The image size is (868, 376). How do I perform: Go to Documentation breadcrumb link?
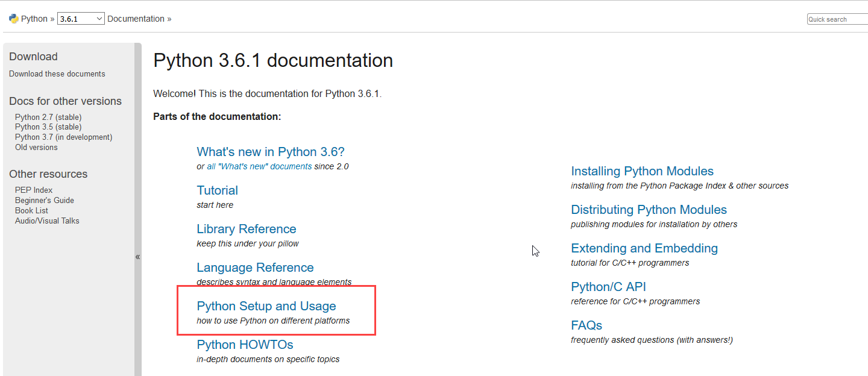click(136, 19)
